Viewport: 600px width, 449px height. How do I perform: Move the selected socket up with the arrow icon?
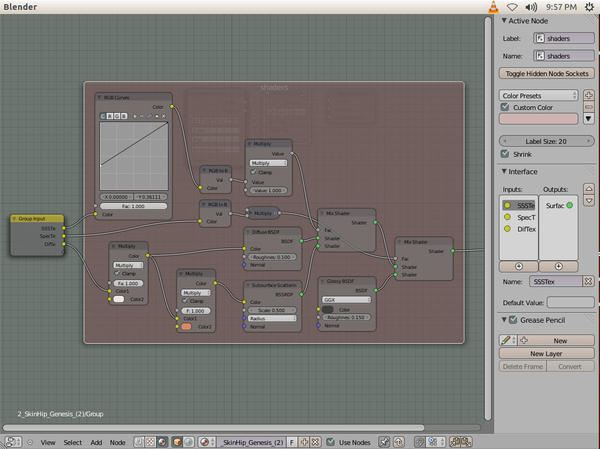[x=588, y=188]
